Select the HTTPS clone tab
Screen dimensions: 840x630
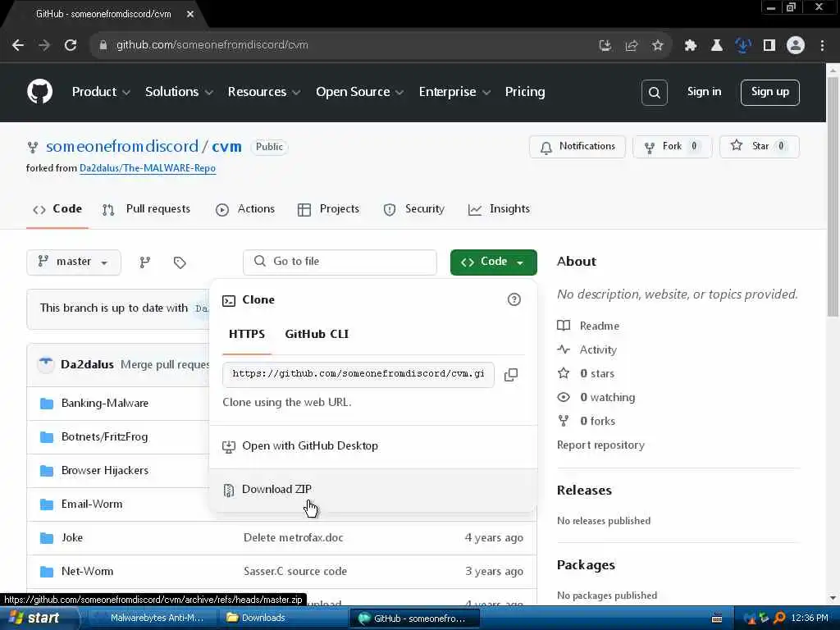247,335
